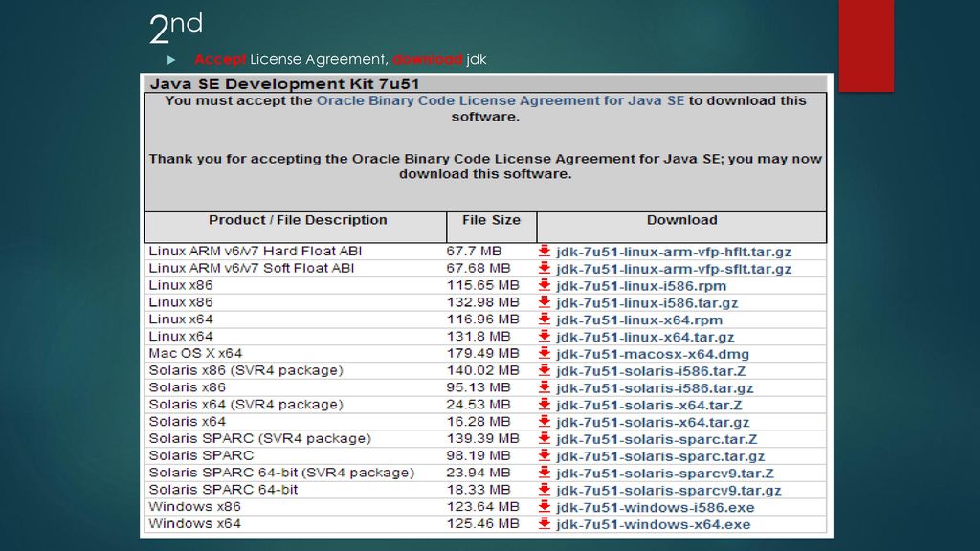Viewport: 980px width, 551px height.
Task: Click download arrow icon beside jdk-7u51-linux-i586.tar.gz
Action: (x=545, y=302)
